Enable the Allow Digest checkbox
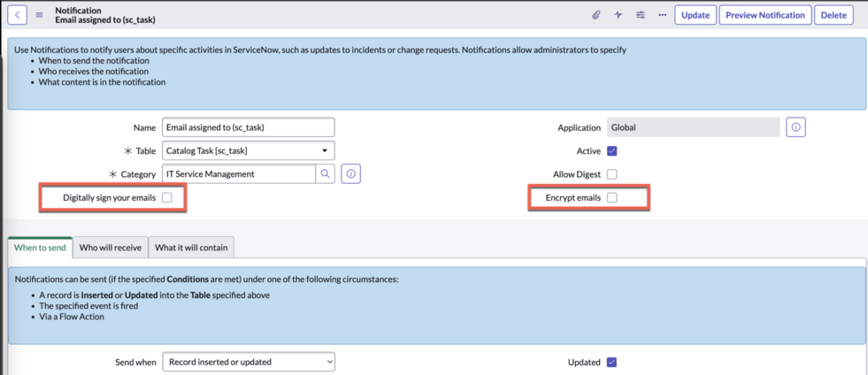The image size is (868, 375). pos(611,174)
